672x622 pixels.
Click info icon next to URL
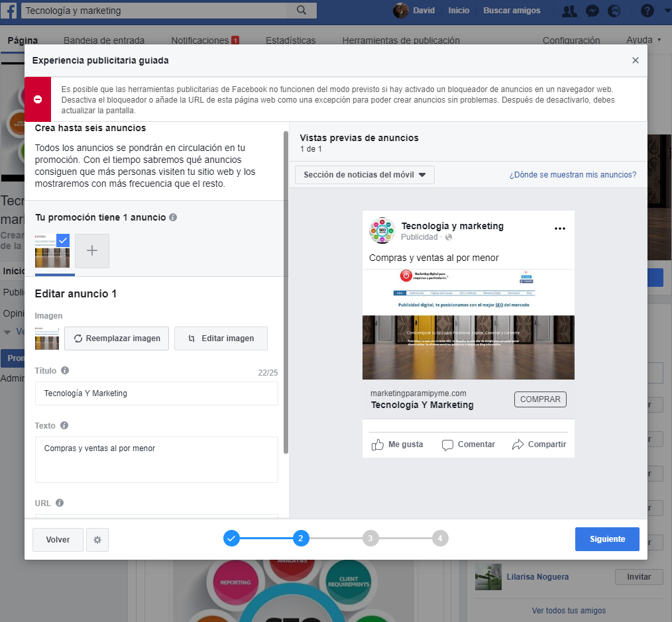(x=60, y=503)
